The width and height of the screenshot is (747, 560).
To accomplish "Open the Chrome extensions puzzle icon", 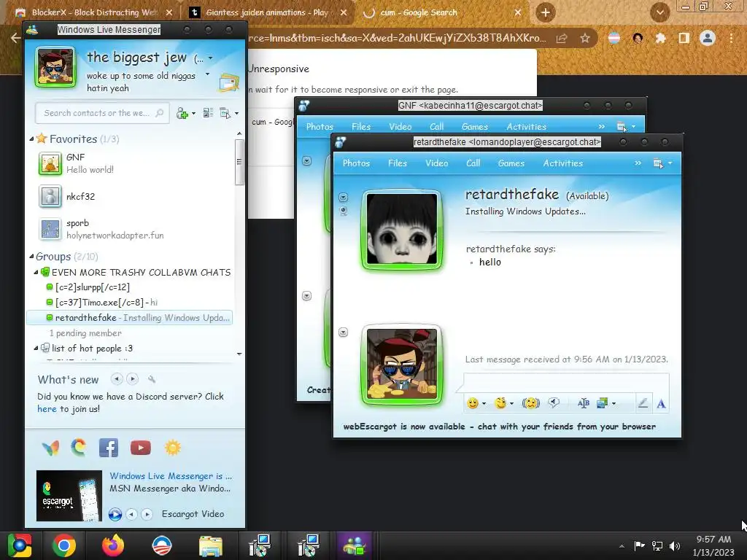I will (660, 38).
